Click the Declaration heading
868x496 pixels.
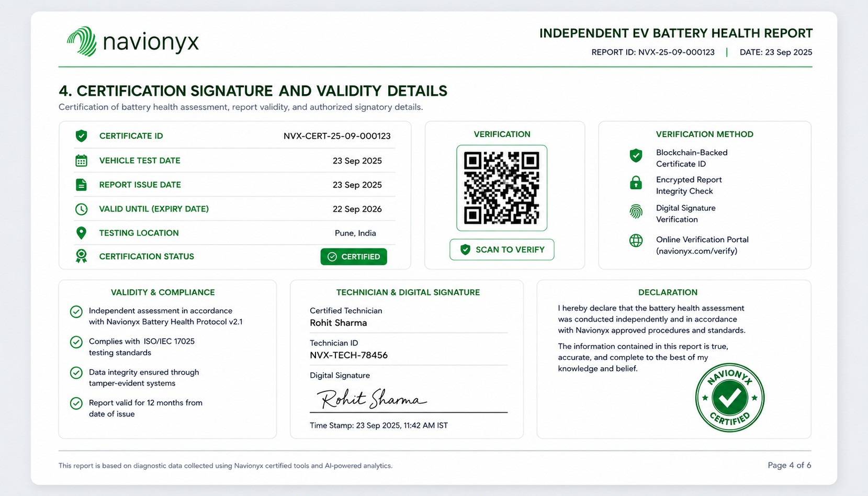coord(668,292)
